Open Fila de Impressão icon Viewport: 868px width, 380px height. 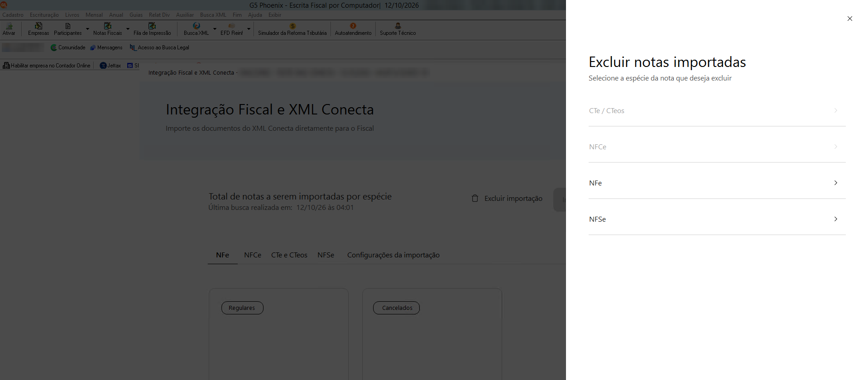(152, 26)
